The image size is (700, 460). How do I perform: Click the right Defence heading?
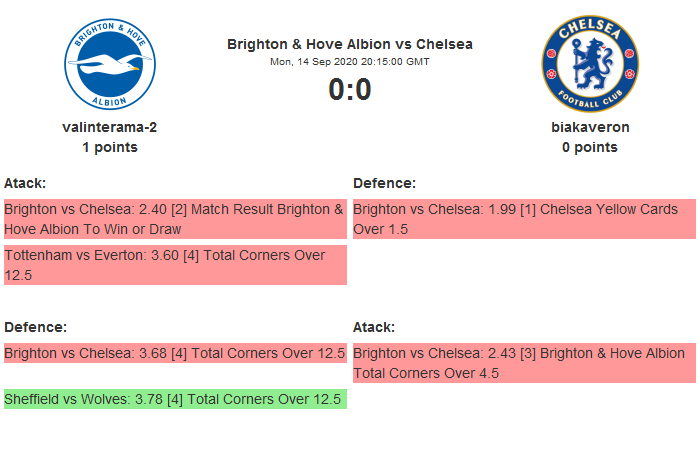pyautogui.click(x=384, y=183)
